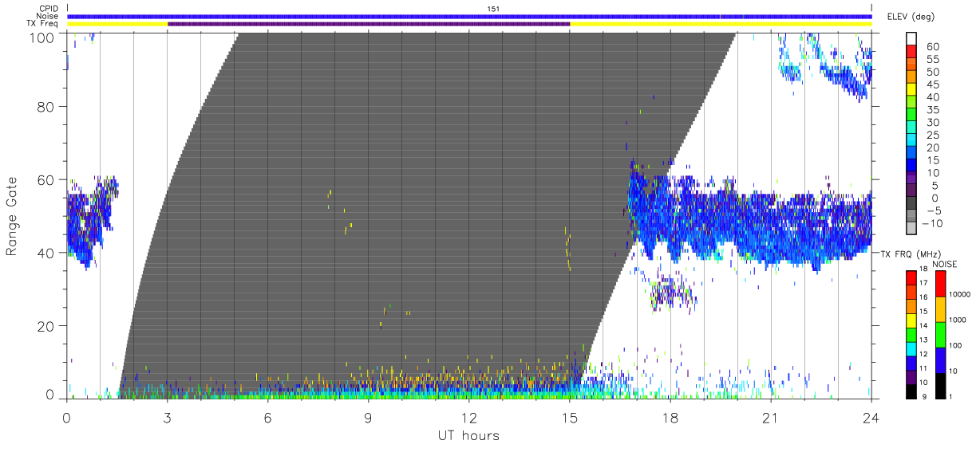Image resolution: width=980 pixels, height=452 pixels.
Task: Click the dark gray segment of ELEV color bar
Action: [911, 204]
